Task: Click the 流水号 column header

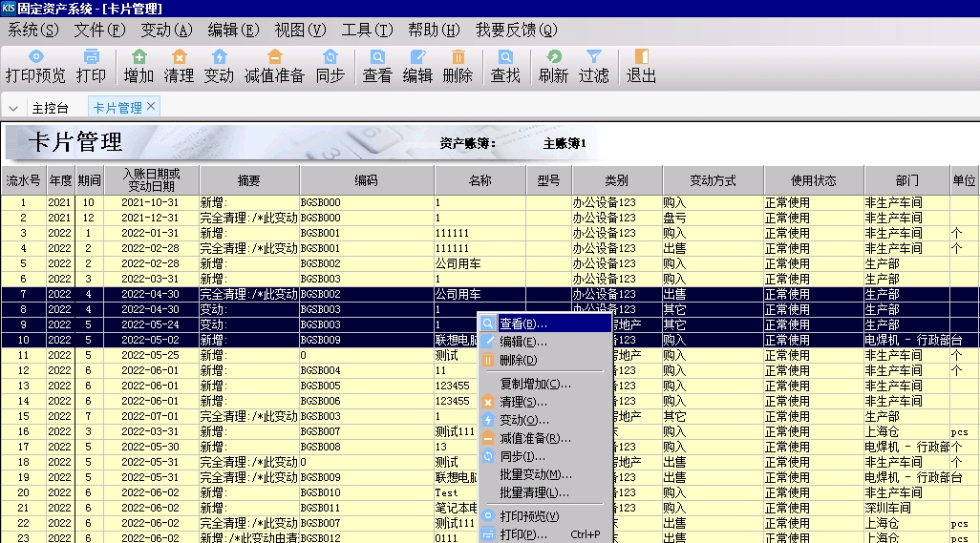Action: 23,180
